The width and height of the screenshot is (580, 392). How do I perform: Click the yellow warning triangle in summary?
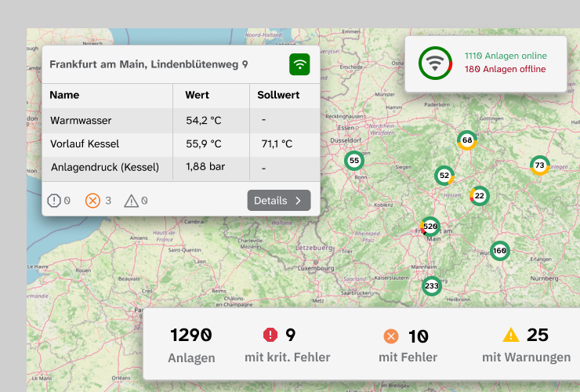[x=511, y=335]
